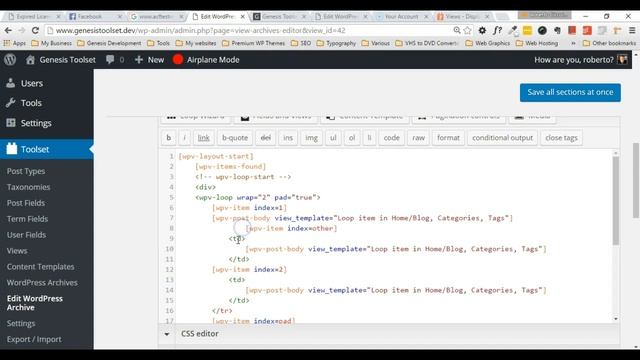This screenshot has height=360, width=640.
Task: Click the gear extension icon
Action: pyautogui.click(x=482, y=30)
